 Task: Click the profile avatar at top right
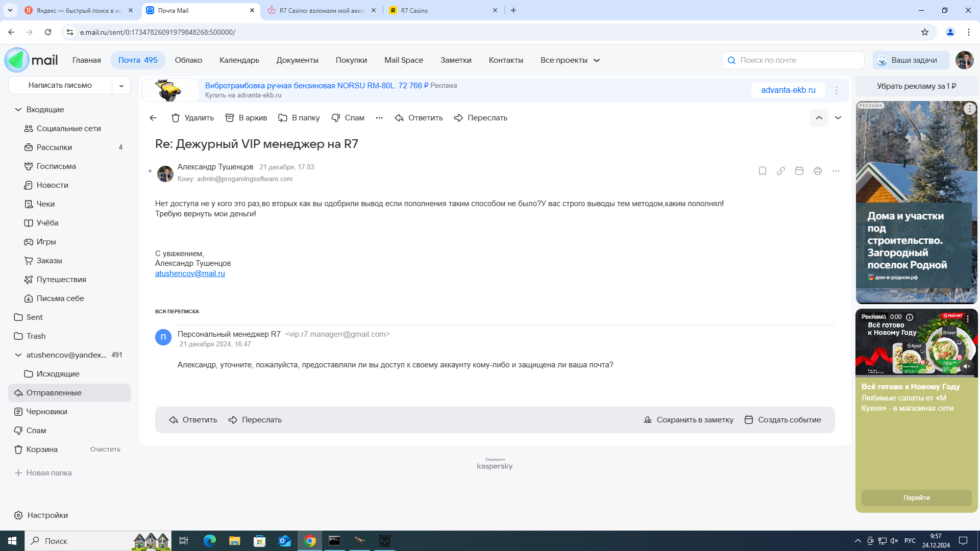pyautogui.click(x=965, y=60)
